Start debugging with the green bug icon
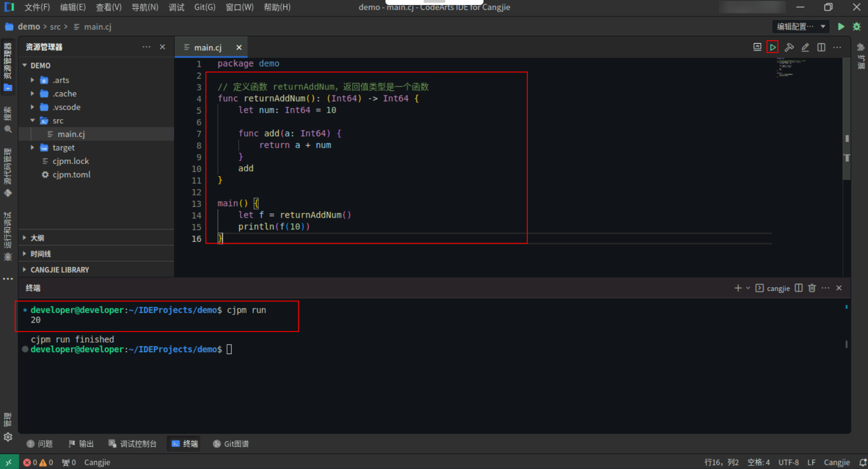868x469 pixels. pyautogui.click(x=857, y=26)
